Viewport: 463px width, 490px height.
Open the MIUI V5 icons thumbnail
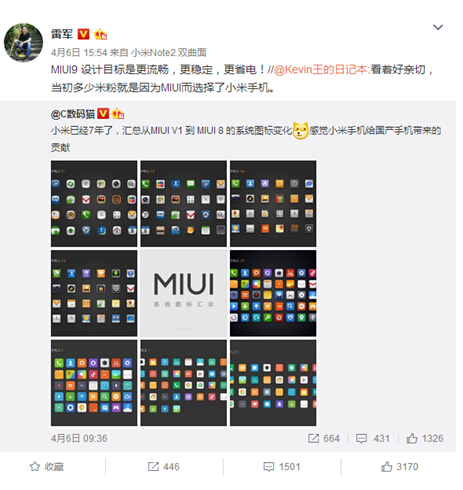[273, 293]
